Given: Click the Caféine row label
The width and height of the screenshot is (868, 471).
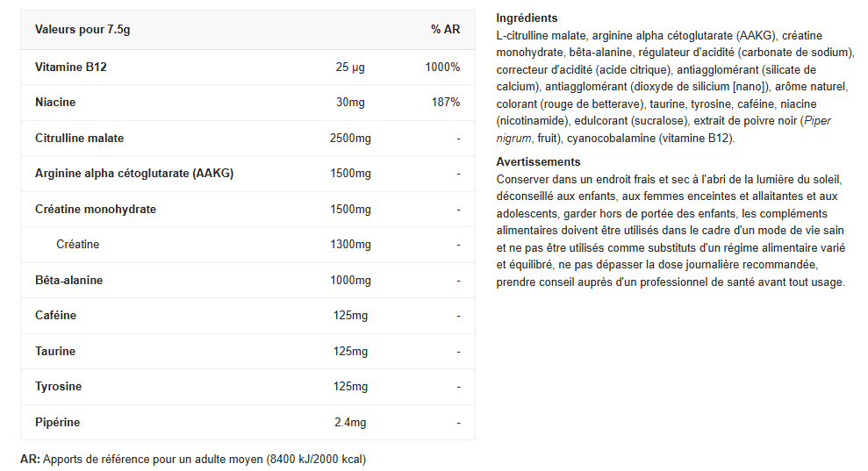Looking at the screenshot, I should coord(55,316).
